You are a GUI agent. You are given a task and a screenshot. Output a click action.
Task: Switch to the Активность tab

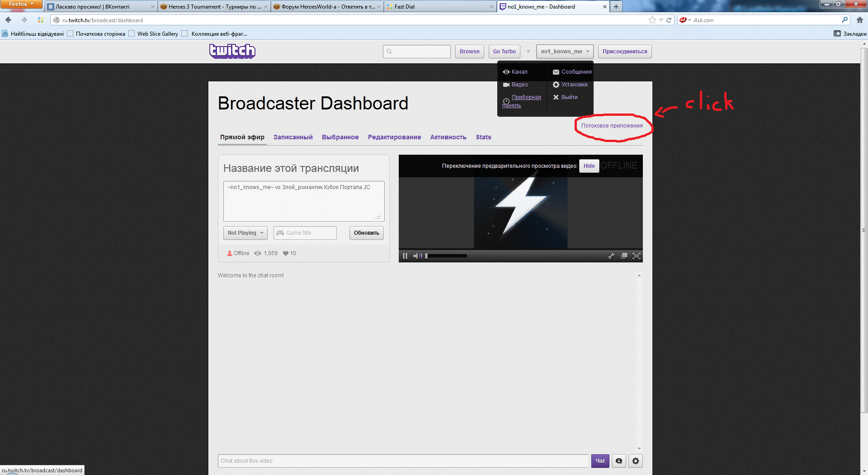[448, 137]
